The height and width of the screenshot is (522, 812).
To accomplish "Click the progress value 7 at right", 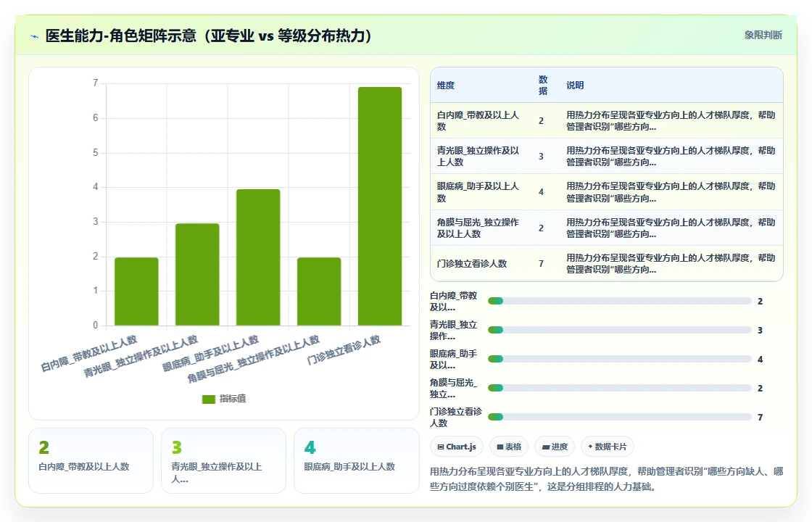I will [x=760, y=418].
